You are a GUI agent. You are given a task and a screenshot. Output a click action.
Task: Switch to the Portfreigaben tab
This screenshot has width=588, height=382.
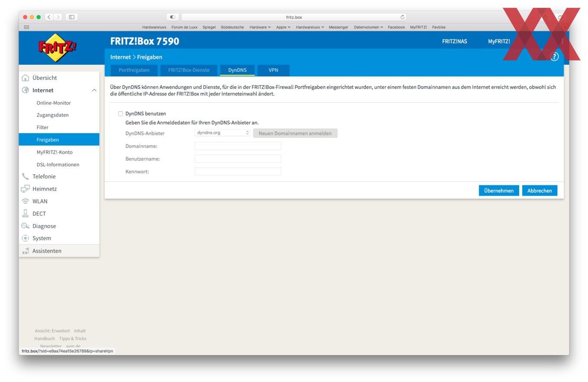pyautogui.click(x=134, y=70)
